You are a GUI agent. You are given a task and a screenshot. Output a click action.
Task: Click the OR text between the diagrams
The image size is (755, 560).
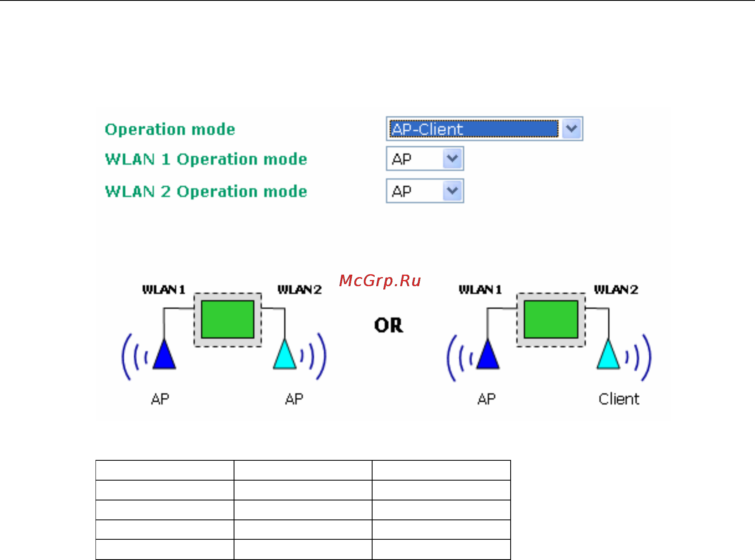click(388, 325)
